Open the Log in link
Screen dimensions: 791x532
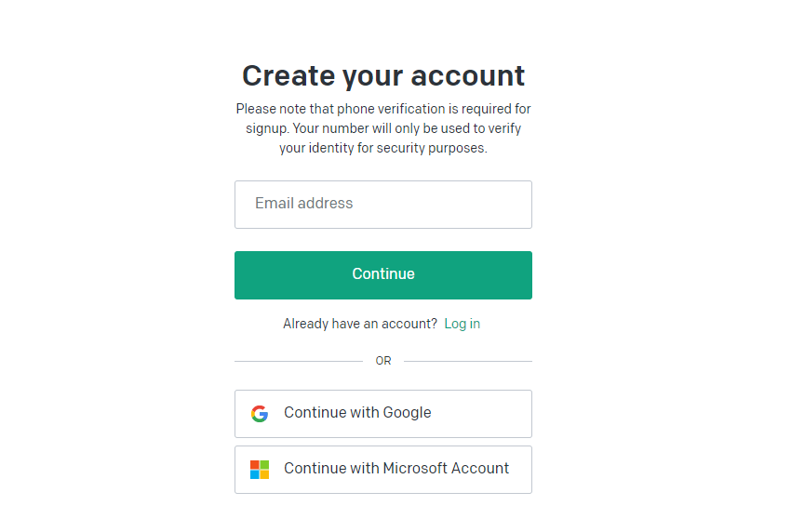point(462,324)
